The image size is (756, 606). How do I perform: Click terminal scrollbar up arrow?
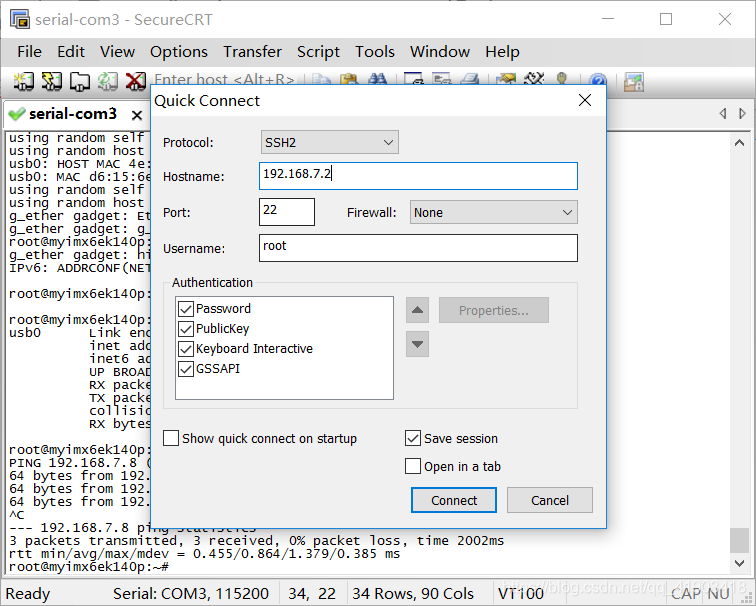(x=739, y=143)
